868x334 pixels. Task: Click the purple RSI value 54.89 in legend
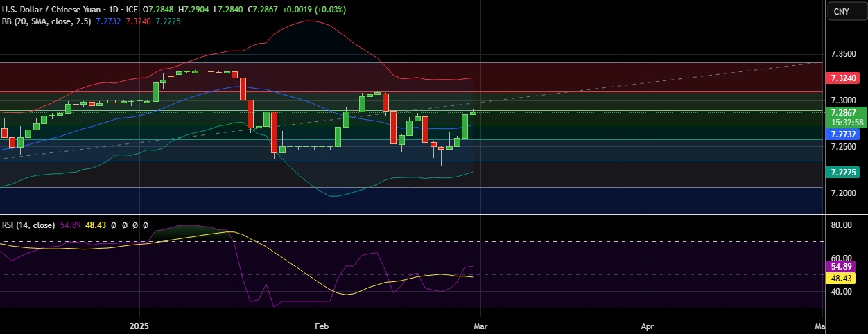(x=71, y=225)
